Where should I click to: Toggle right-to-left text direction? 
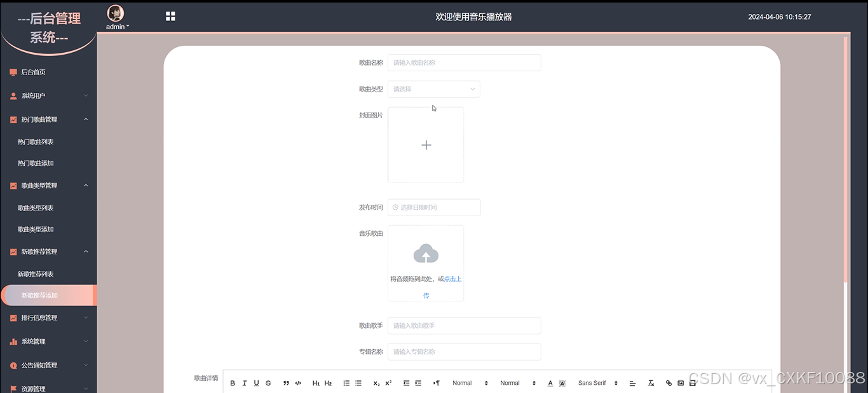tap(437, 383)
